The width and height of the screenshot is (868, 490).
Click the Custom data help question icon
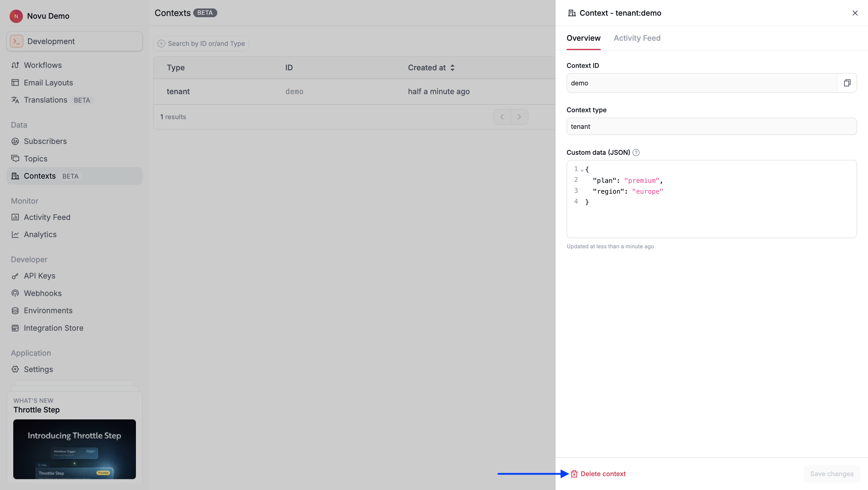point(636,152)
